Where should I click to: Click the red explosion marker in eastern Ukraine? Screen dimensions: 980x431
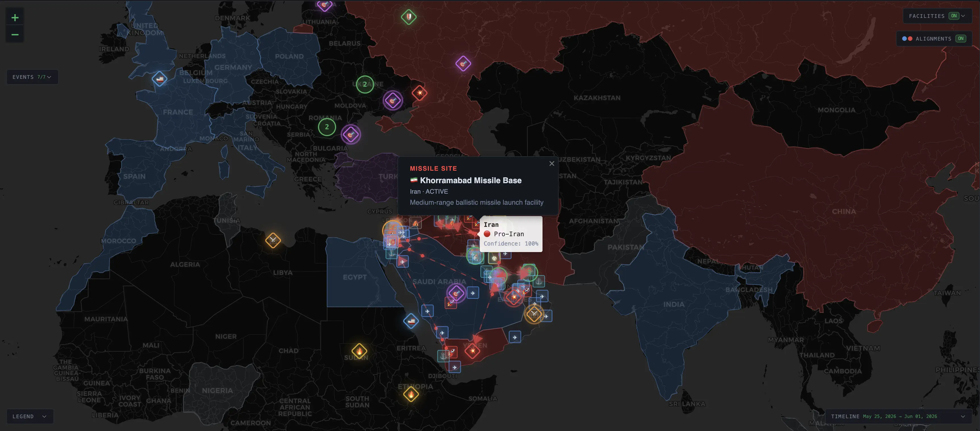[420, 93]
